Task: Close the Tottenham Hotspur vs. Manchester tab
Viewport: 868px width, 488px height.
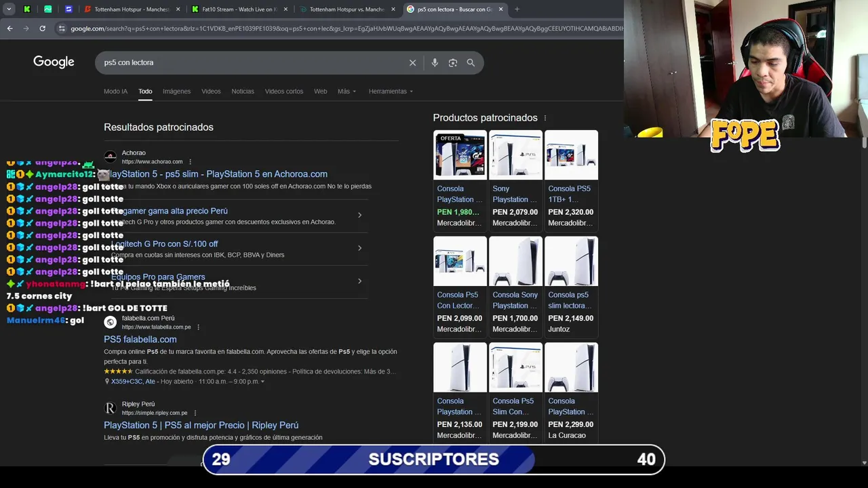Action: (393, 9)
